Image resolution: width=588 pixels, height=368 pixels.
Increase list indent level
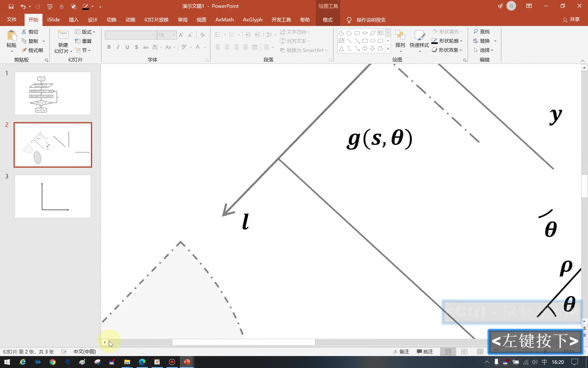(x=257, y=35)
